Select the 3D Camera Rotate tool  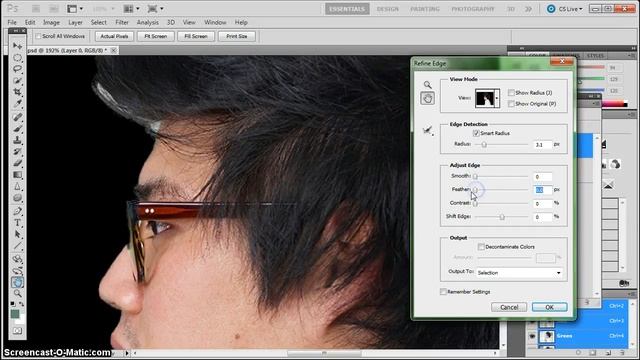(x=17, y=271)
